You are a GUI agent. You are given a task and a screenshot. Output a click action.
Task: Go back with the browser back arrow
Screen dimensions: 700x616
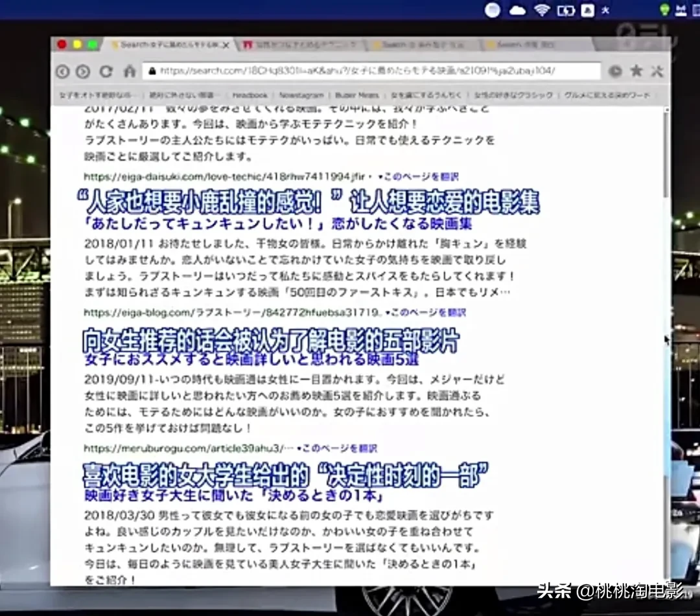[63, 72]
